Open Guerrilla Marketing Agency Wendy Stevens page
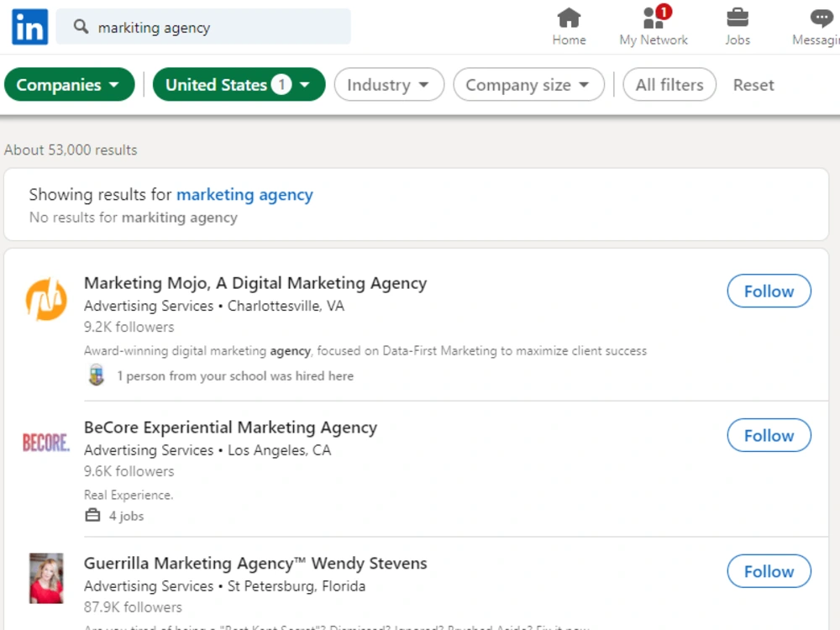840x630 pixels. point(255,563)
